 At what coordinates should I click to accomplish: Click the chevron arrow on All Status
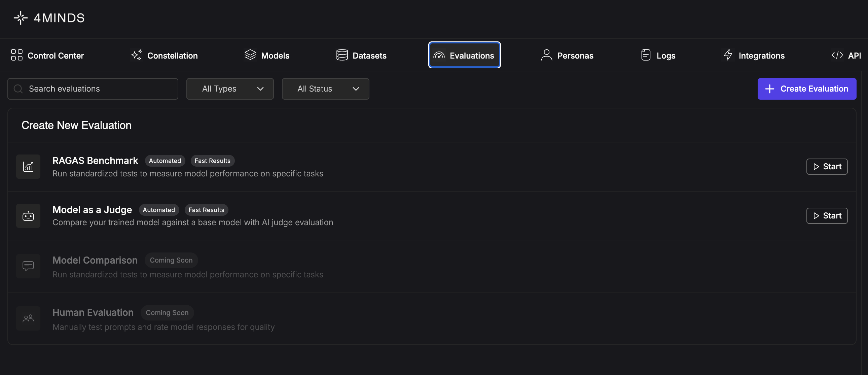(x=356, y=89)
